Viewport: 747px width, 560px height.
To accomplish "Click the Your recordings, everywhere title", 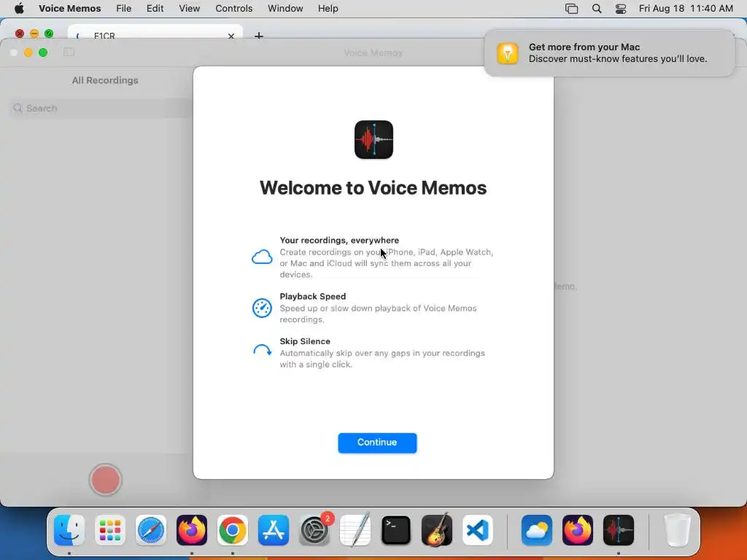I will [x=339, y=241].
